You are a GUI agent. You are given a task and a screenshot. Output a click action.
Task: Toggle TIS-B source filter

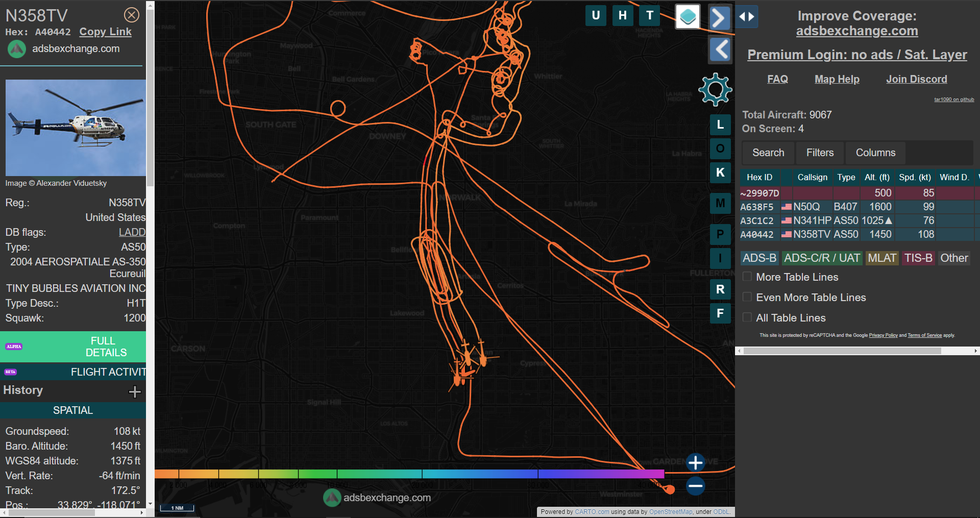[x=918, y=258]
